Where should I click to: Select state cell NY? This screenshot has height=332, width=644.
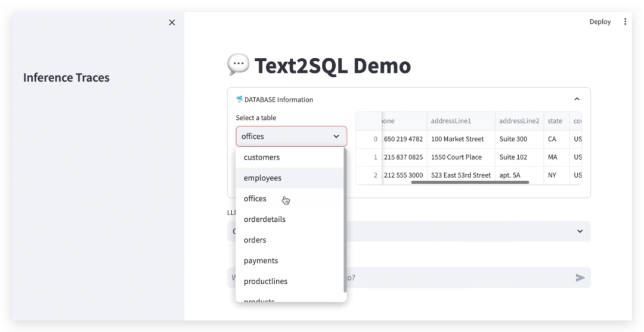point(556,175)
